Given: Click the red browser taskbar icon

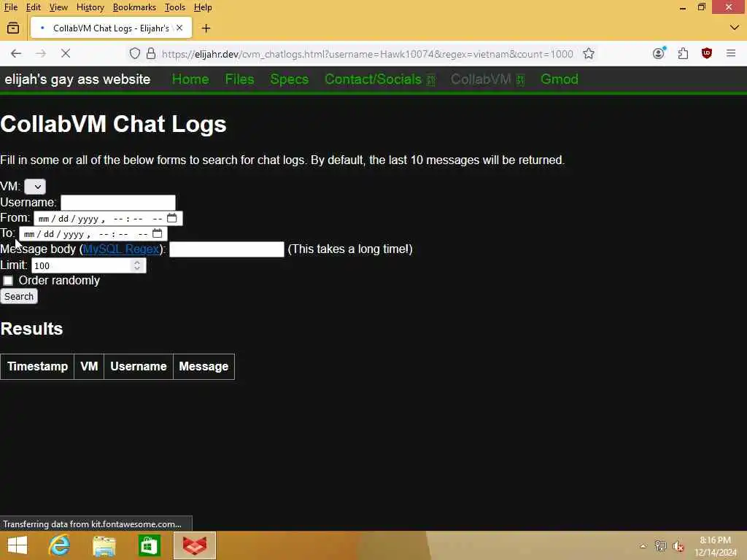Looking at the screenshot, I should tap(195, 545).
